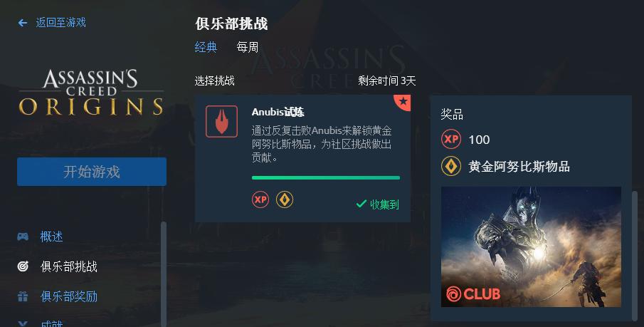Click the green 收集到 checkmark
The width and height of the screenshot is (644, 327).
(361, 204)
